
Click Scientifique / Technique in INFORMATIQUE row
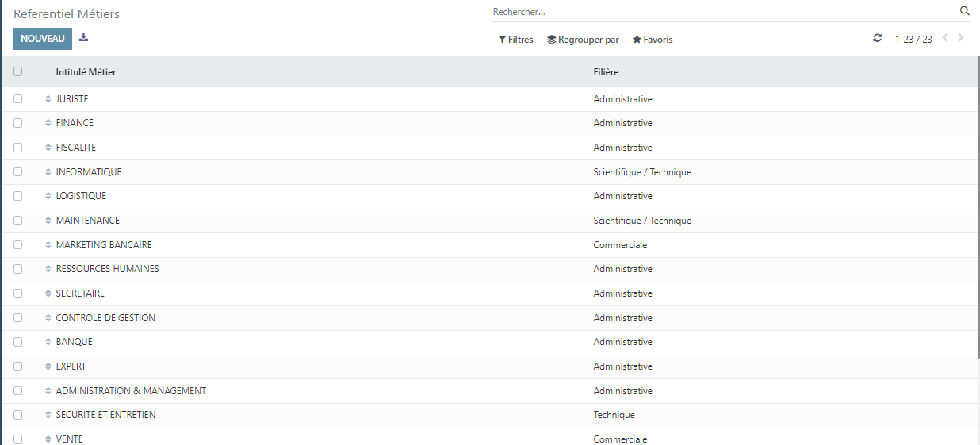pyautogui.click(x=642, y=172)
